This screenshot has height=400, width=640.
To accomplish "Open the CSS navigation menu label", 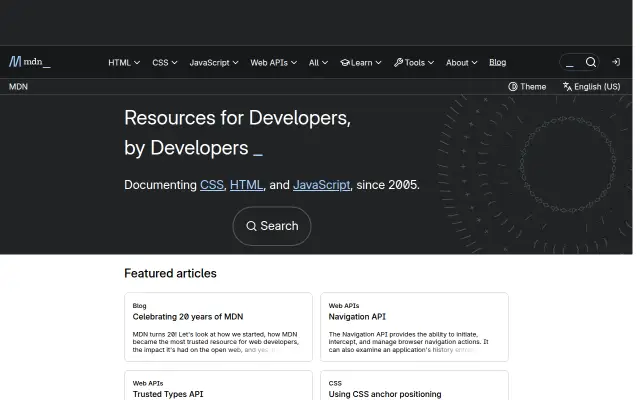I will point(160,62).
